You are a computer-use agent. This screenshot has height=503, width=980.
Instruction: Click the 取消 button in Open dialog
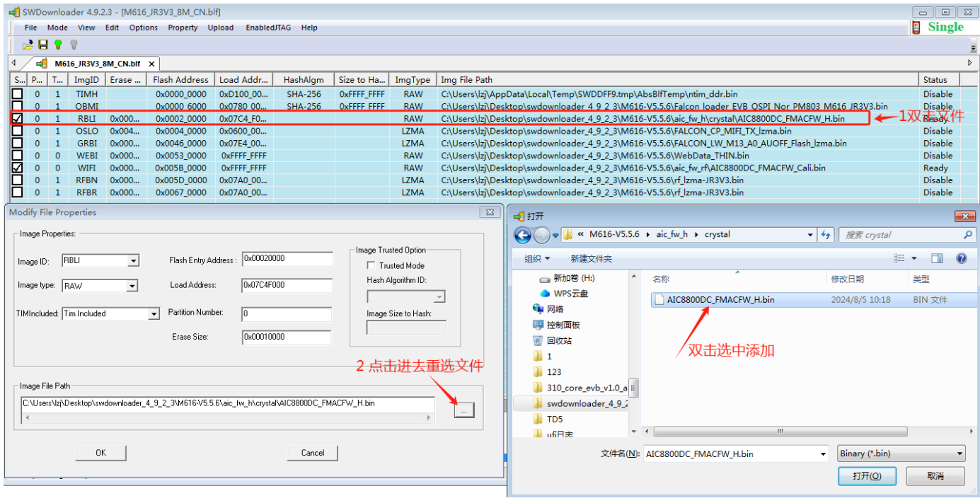click(x=935, y=476)
